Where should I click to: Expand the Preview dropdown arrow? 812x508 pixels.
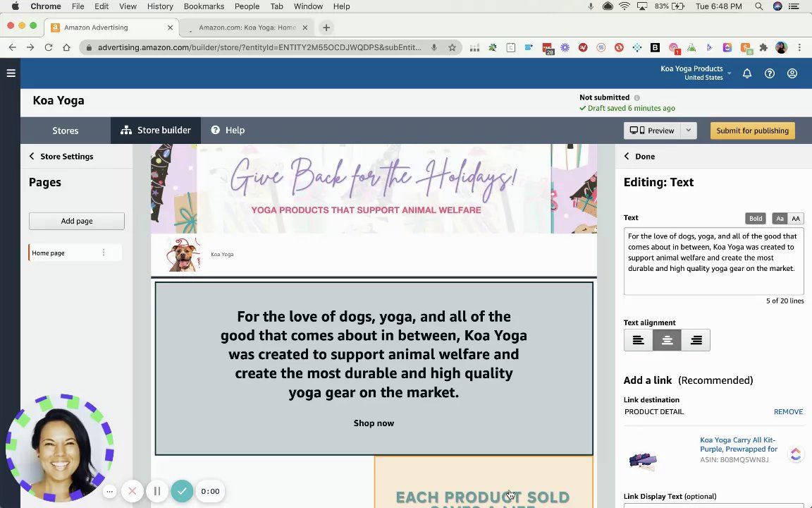tap(688, 130)
